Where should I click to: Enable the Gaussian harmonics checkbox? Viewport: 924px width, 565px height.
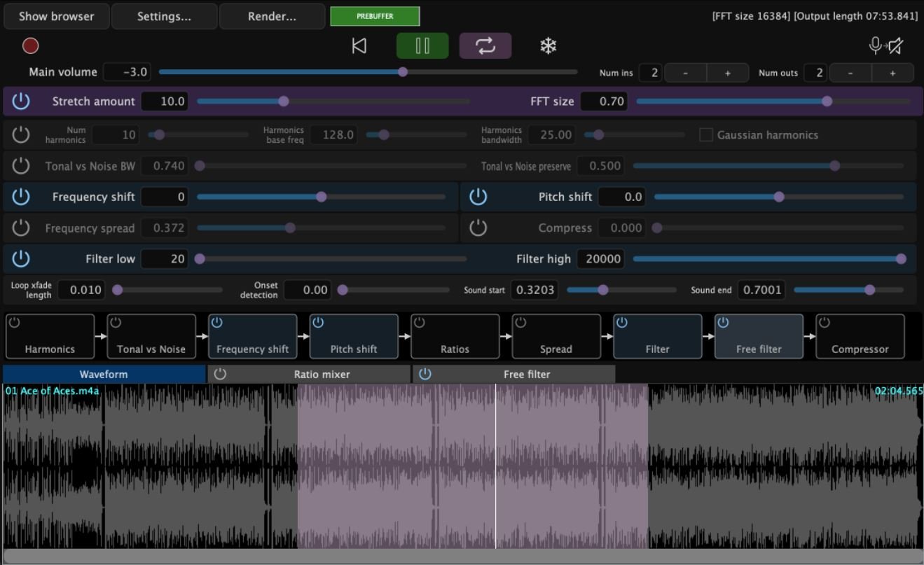706,135
